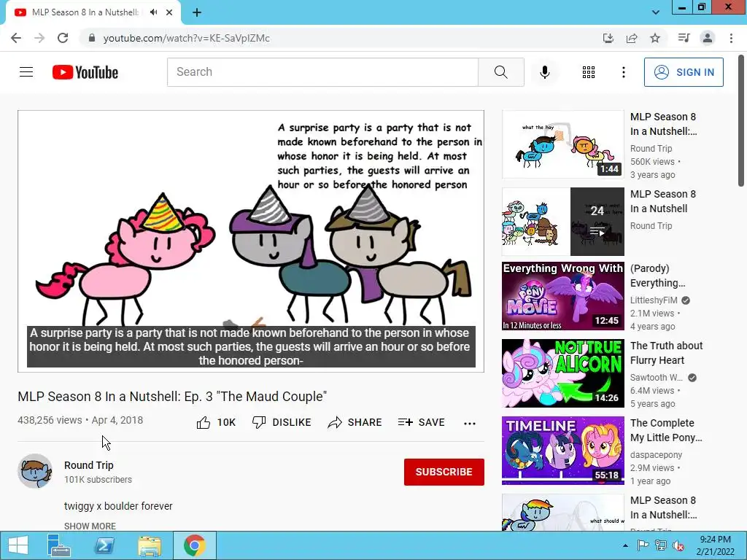Mute the tab using the speaker icon
This screenshot has width=747, height=560.
coord(153,12)
